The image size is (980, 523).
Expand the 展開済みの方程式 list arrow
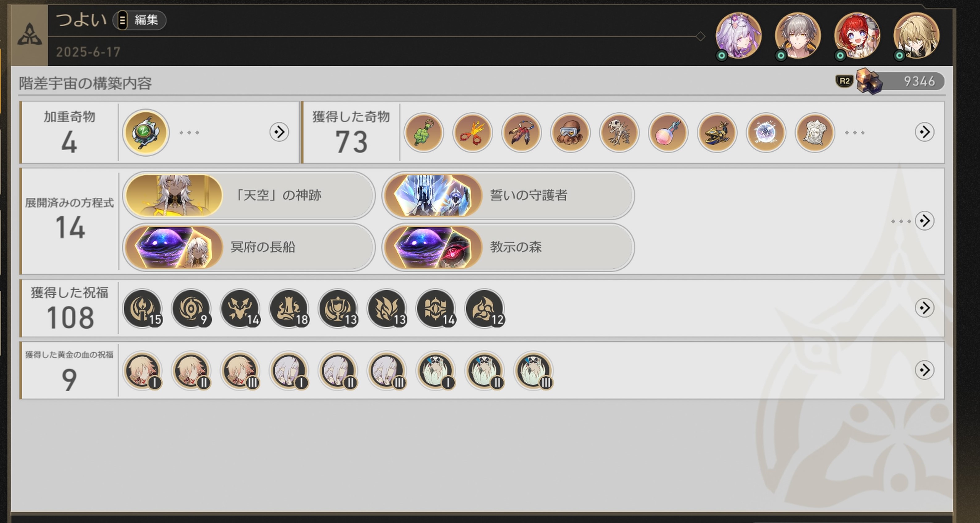924,221
